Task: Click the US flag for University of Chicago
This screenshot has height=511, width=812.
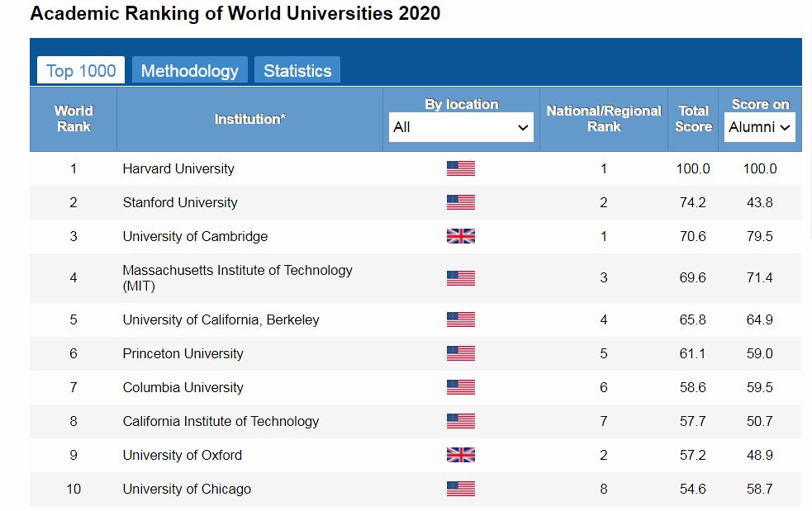Action: pos(461,489)
